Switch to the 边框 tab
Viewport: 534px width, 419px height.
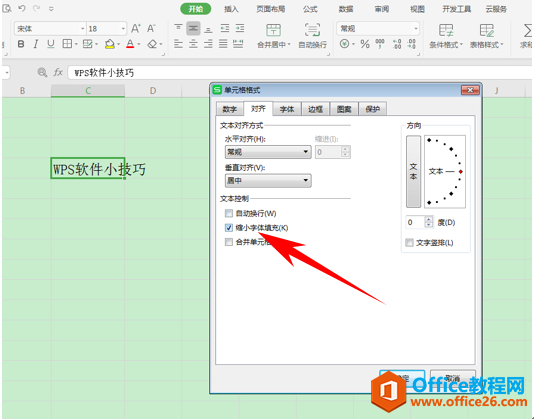tap(315, 109)
